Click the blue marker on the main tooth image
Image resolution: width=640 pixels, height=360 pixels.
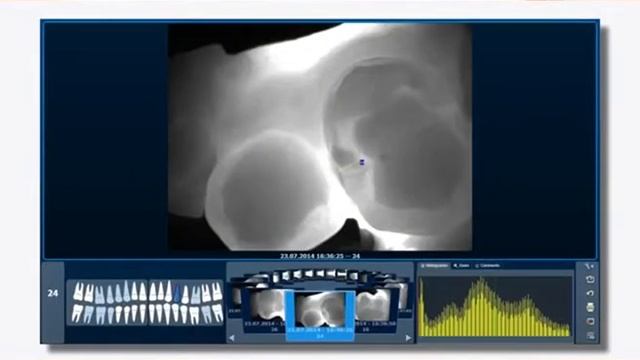pyautogui.click(x=362, y=162)
